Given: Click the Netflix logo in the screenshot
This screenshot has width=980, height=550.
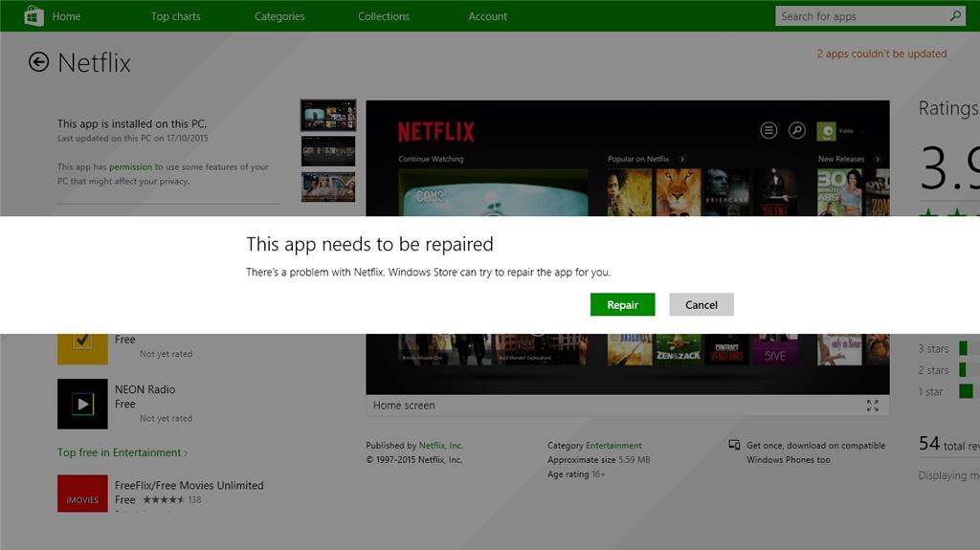Looking at the screenshot, I should [436, 132].
